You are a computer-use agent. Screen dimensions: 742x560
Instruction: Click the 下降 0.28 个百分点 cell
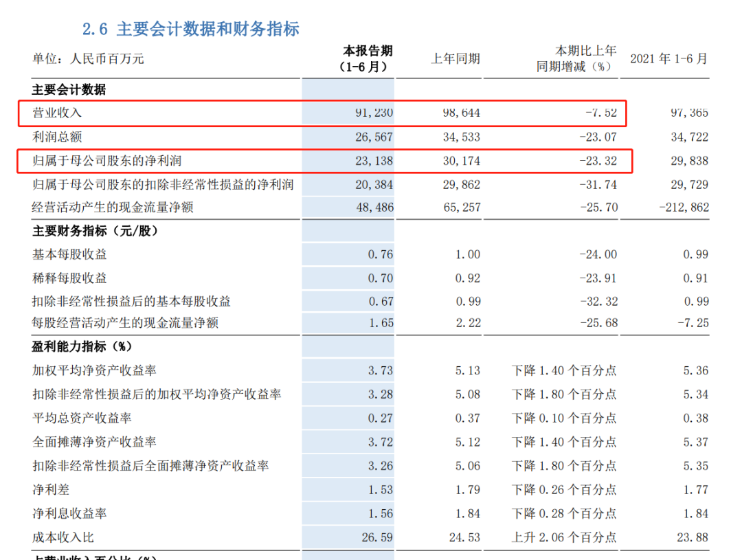click(564, 513)
